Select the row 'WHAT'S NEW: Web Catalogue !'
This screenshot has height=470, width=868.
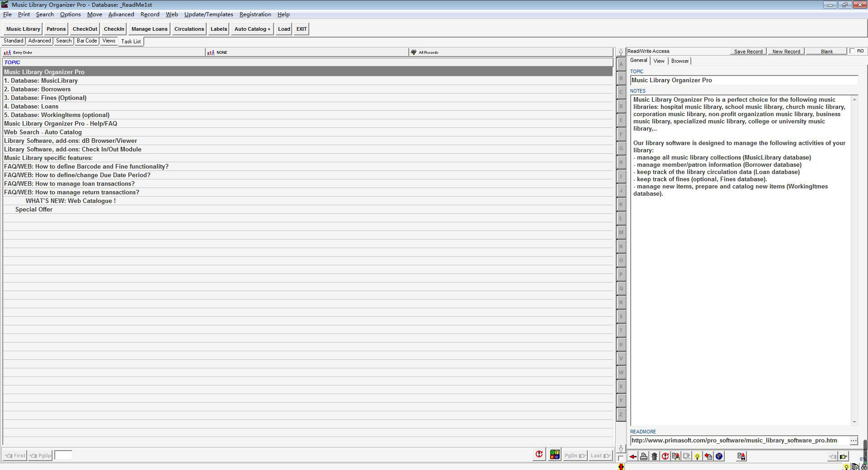coord(307,201)
